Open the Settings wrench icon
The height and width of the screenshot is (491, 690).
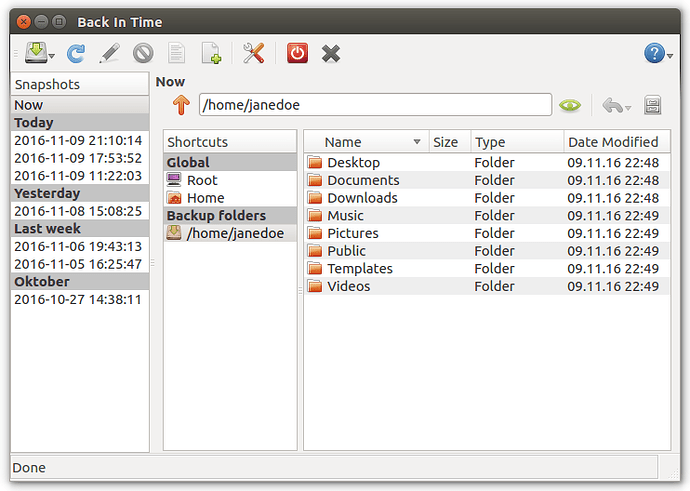coord(254,54)
